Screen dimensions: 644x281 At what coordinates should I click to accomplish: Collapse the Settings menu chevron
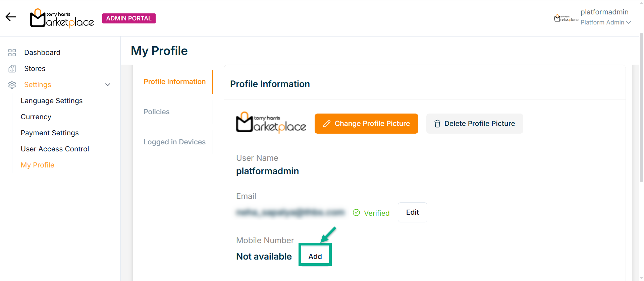(108, 85)
